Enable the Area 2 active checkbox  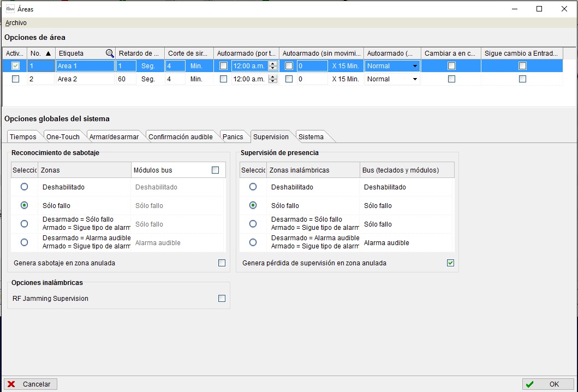click(15, 79)
